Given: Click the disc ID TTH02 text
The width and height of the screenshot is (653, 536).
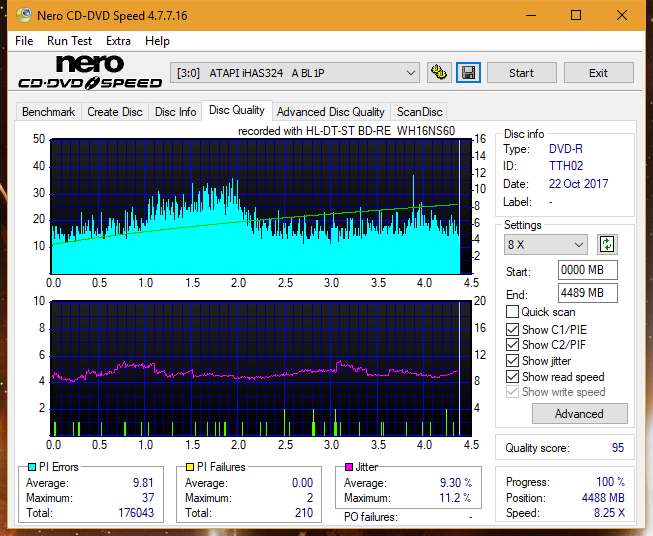Looking at the screenshot, I should tap(566, 166).
